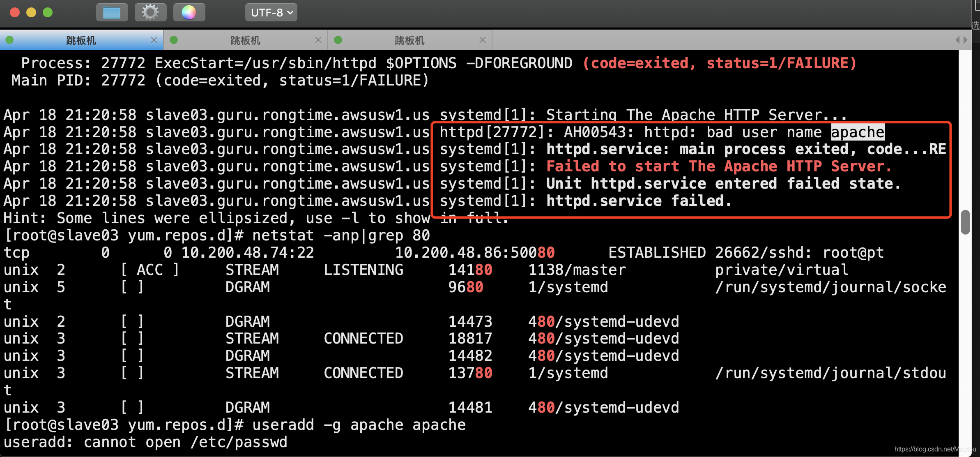Click the yellow minimize window button
This screenshot has height=457, width=980.
31,12
